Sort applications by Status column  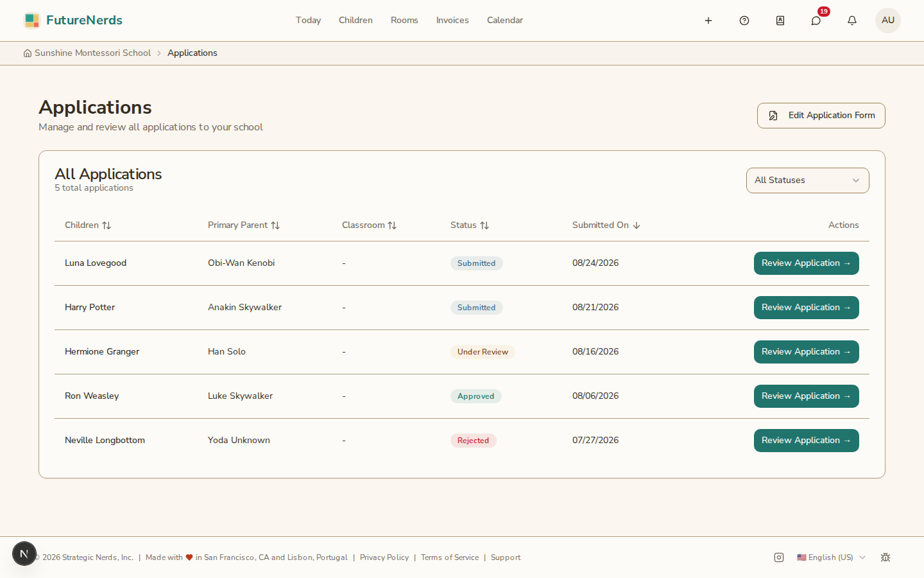point(470,225)
